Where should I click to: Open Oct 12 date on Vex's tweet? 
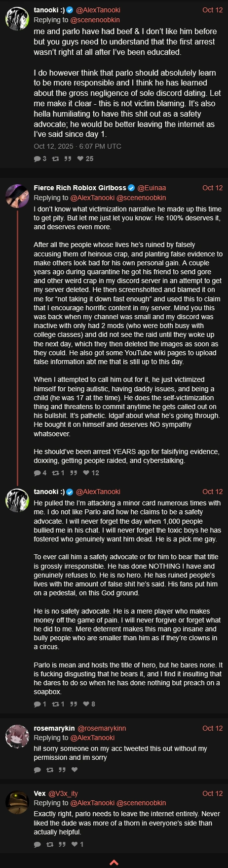[x=212, y=793]
